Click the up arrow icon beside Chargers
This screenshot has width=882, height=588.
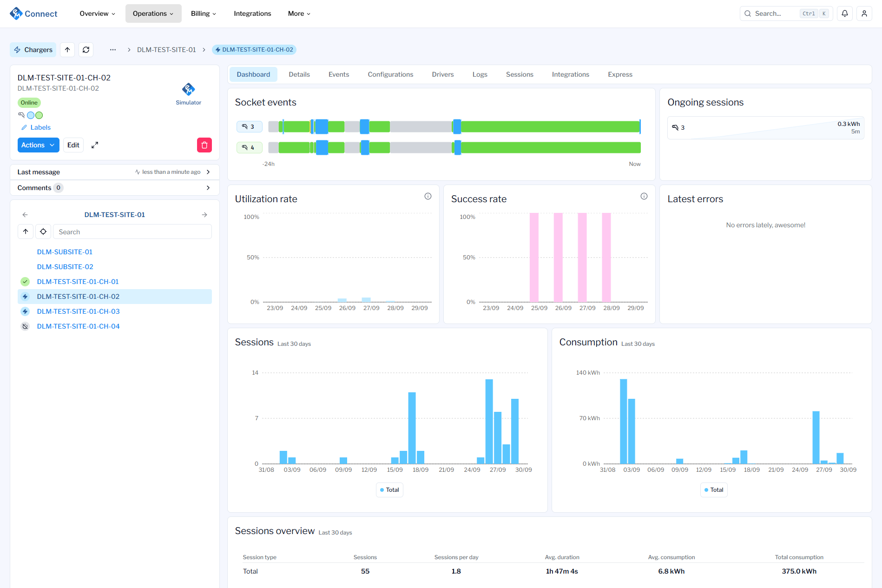click(67, 50)
